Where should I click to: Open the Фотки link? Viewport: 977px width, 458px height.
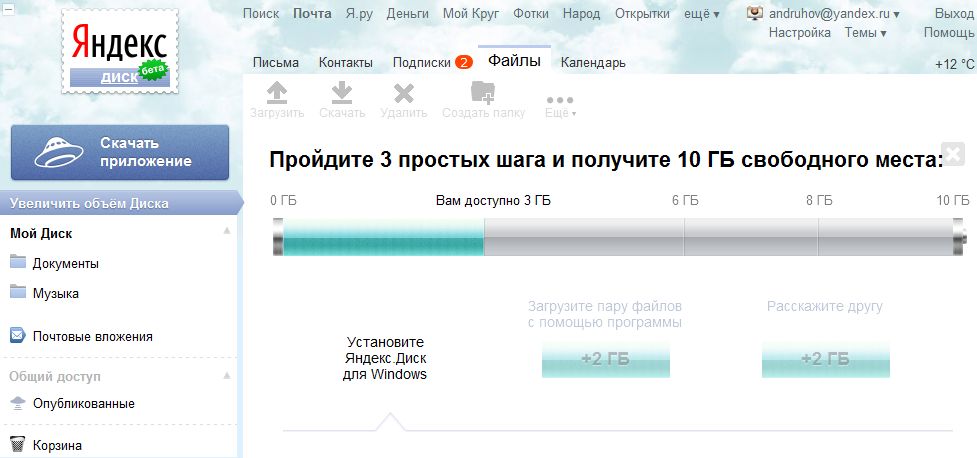pos(531,14)
